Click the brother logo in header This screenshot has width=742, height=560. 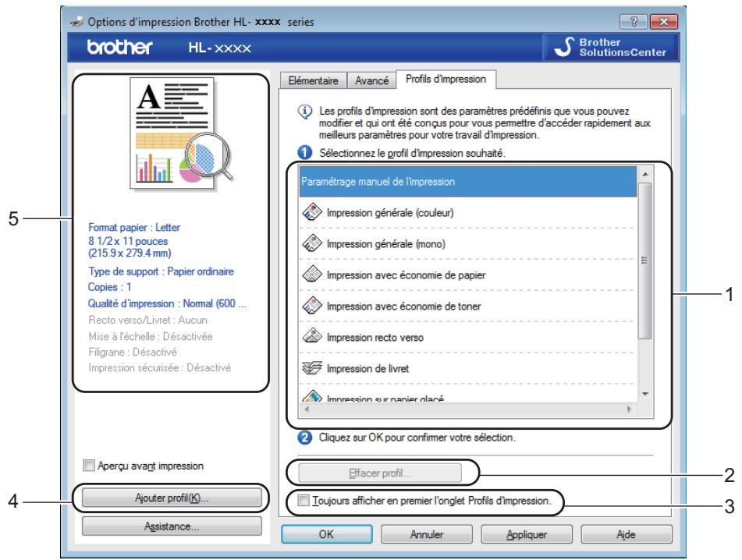119,48
